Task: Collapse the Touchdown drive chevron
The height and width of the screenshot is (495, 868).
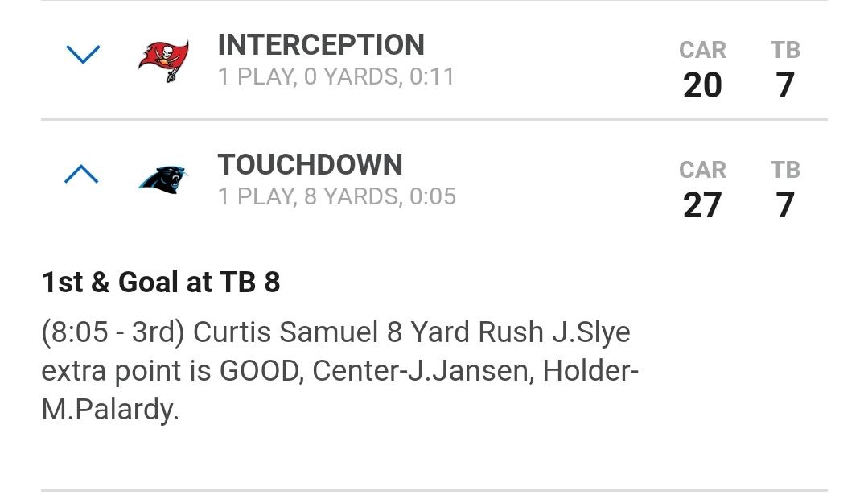Action: [81, 174]
